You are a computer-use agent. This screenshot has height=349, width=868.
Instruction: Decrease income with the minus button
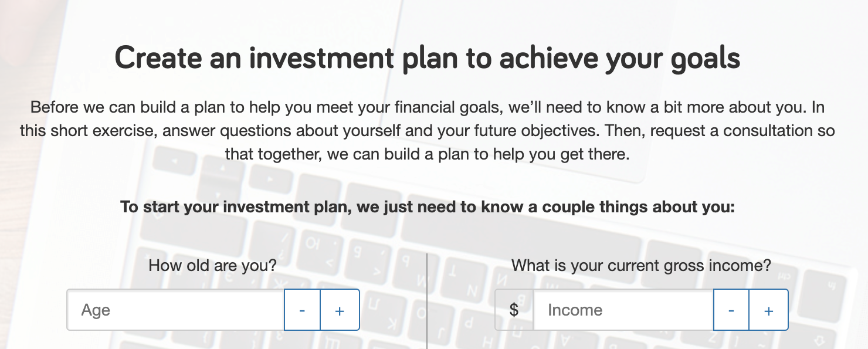point(731,310)
